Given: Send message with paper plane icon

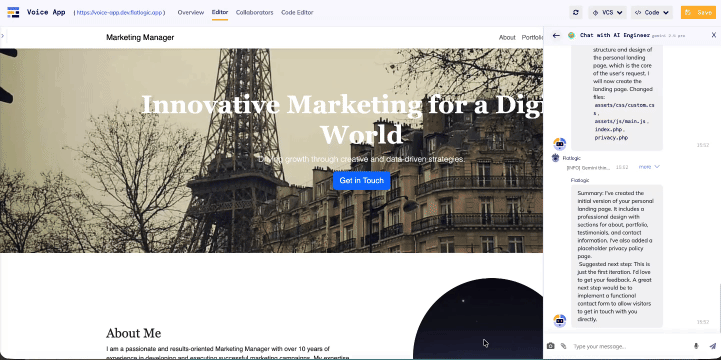Looking at the screenshot, I should tap(712, 346).
